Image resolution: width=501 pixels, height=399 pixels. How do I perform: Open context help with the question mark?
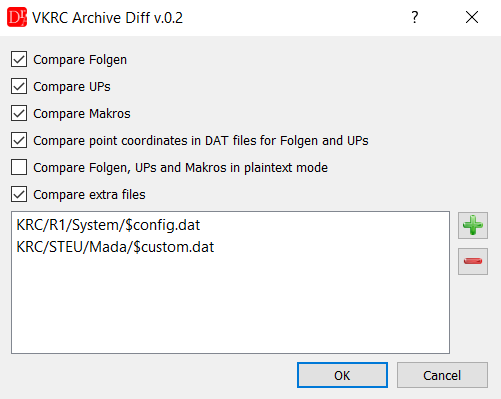coord(415,17)
